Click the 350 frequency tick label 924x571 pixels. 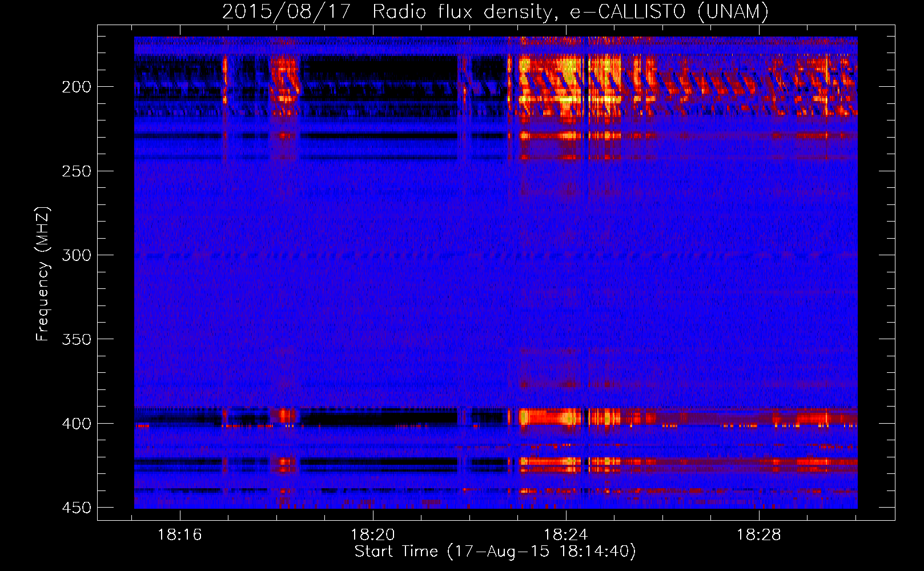(x=77, y=340)
